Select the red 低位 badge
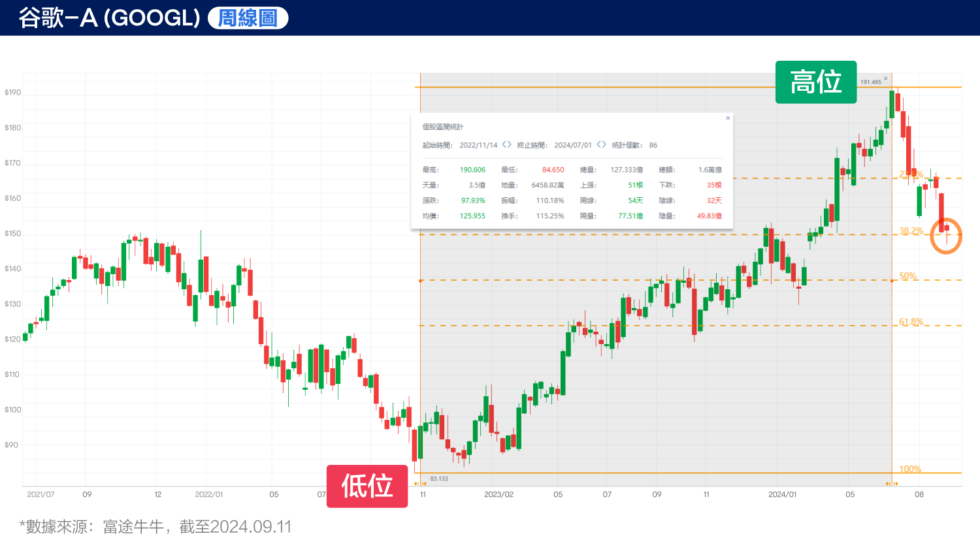980x555 pixels. point(367,485)
